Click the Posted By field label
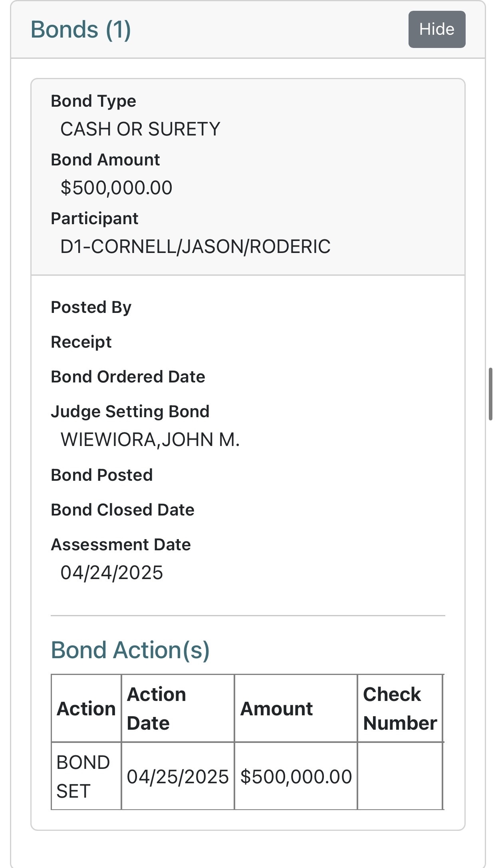 [x=91, y=307]
